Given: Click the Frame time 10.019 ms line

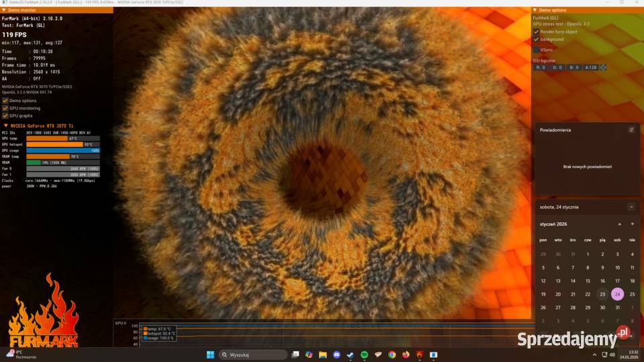Looking at the screenshot, I should [28, 65].
